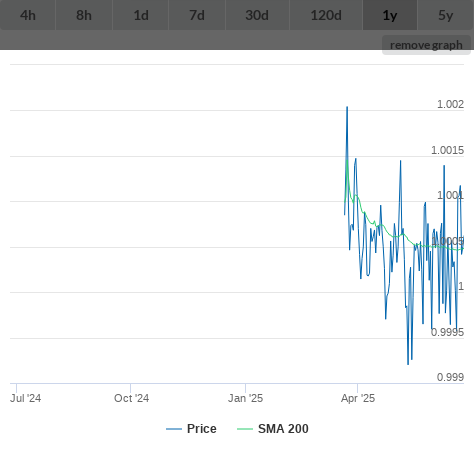Viewport: 474px width, 455px height.
Task: Toggle the Price series in legend
Action: point(192,429)
